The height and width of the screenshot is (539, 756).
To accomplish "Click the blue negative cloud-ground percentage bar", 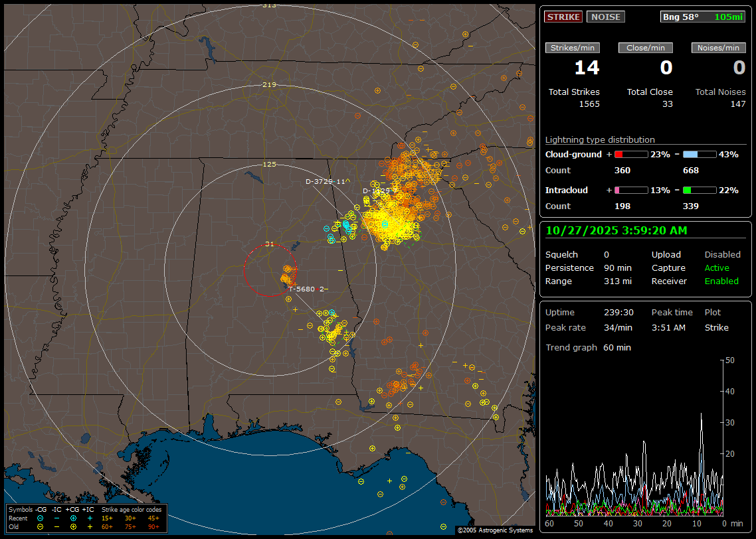I will click(700, 154).
